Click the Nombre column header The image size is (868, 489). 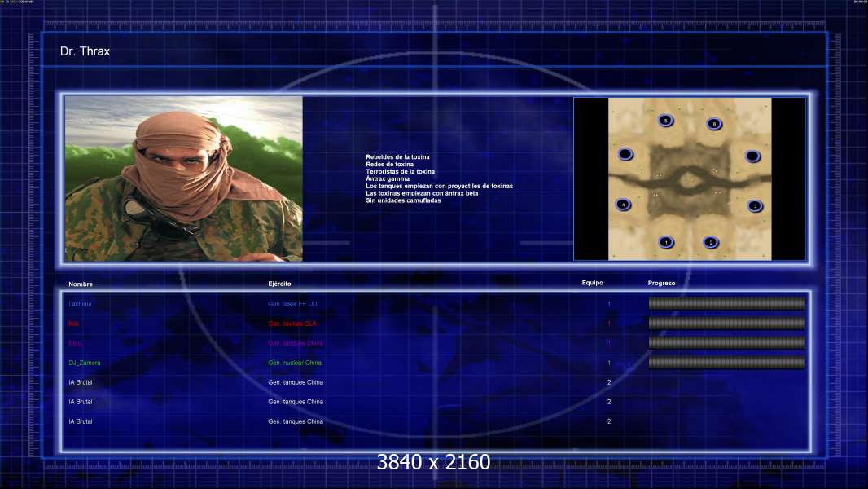coord(81,284)
